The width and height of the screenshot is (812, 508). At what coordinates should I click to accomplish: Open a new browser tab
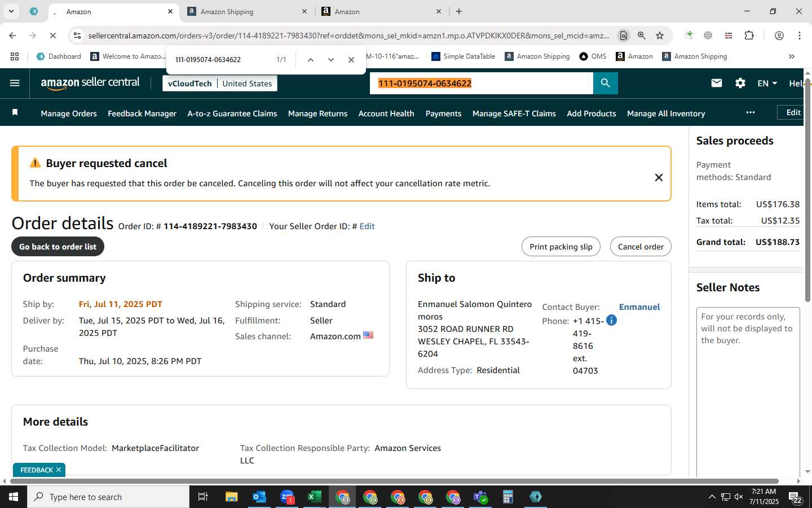[x=458, y=11]
